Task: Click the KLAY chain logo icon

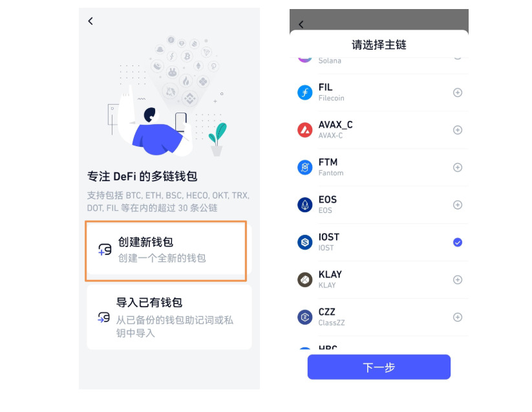Action: tap(304, 279)
